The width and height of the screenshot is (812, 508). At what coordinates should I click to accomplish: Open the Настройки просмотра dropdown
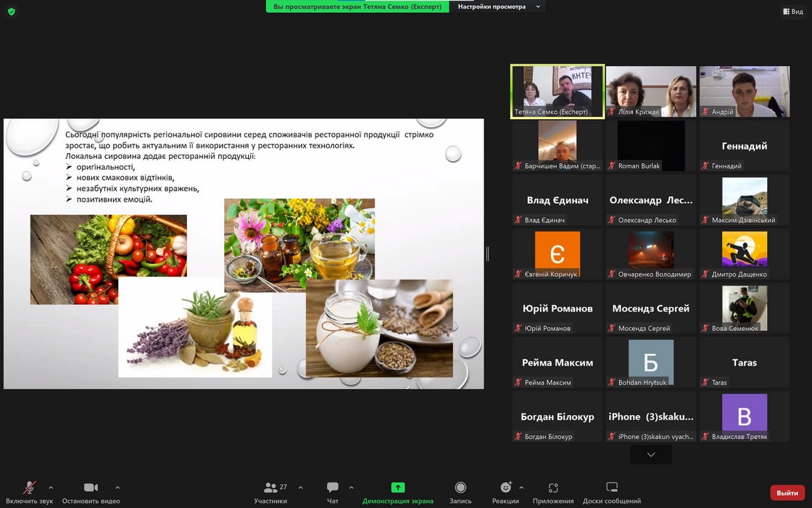pyautogui.click(x=499, y=7)
